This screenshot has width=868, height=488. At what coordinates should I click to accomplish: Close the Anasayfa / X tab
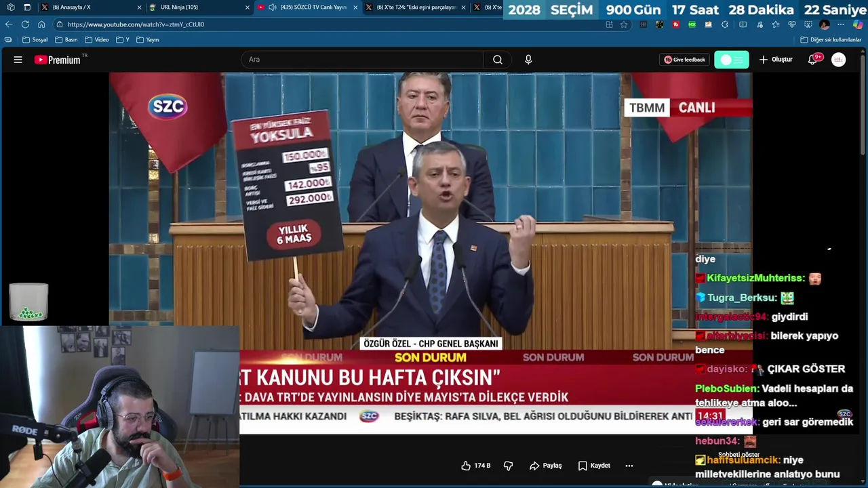pos(140,7)
